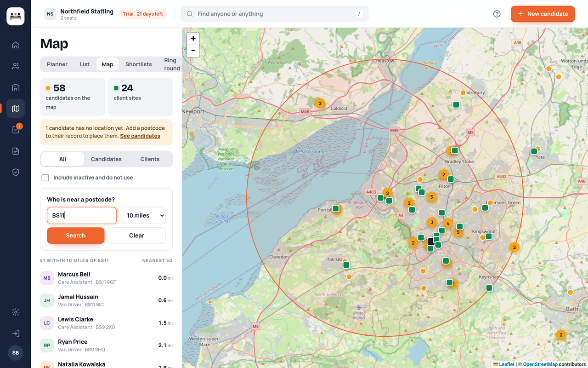This screenshot has width=588, height=368.
Task: Open the help question mark icon
Action: pos(497,14)
